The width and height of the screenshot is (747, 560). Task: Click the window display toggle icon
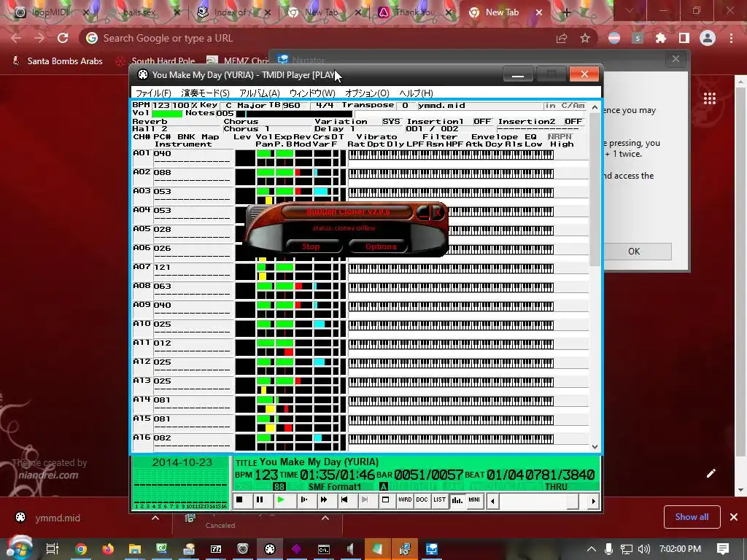pos(385,500)
